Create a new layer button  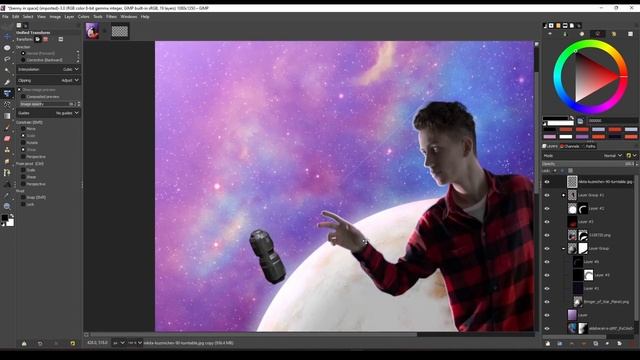547,344
